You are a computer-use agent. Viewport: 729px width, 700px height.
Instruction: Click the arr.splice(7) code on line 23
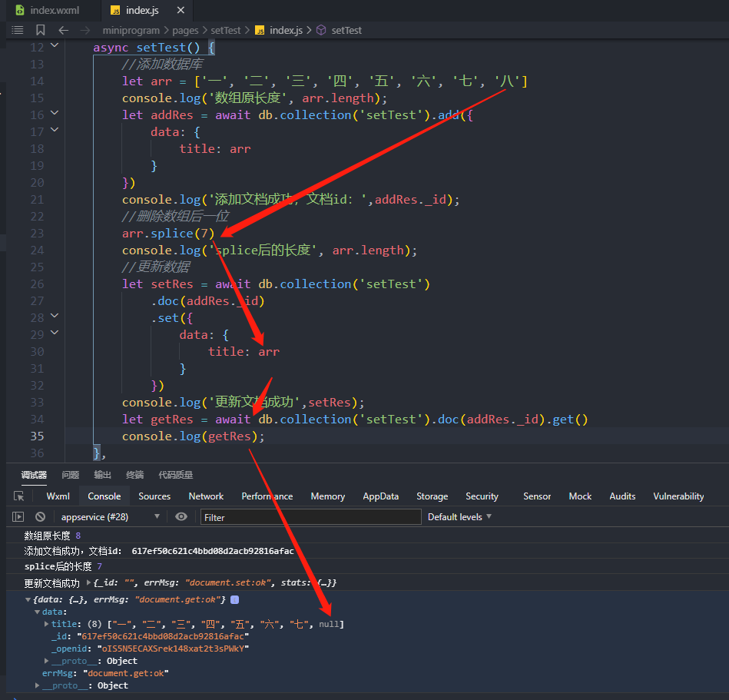(168, 234)
